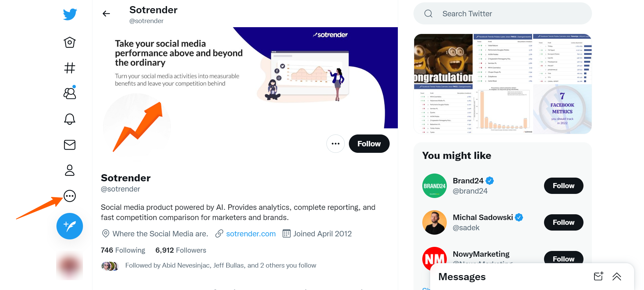Viewport: 644px width, 290px height.
Task: Follow the Sotrender profile
Action: click(x=369, y=144)
